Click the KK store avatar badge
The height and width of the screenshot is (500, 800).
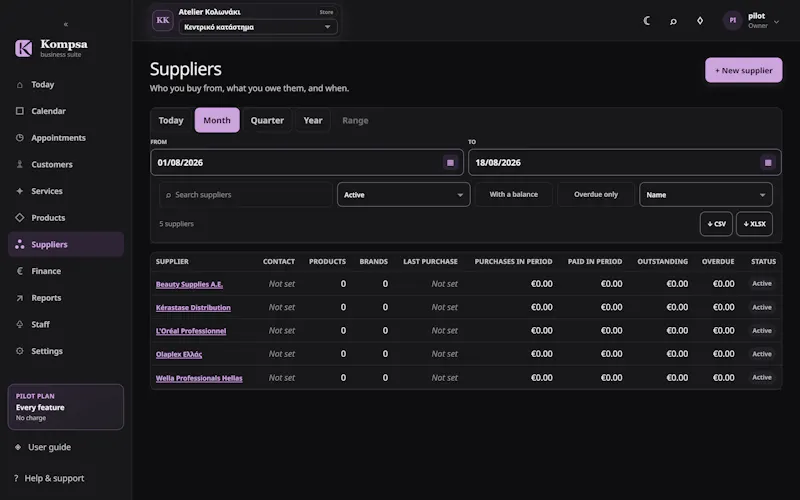[x=163, y=20]
